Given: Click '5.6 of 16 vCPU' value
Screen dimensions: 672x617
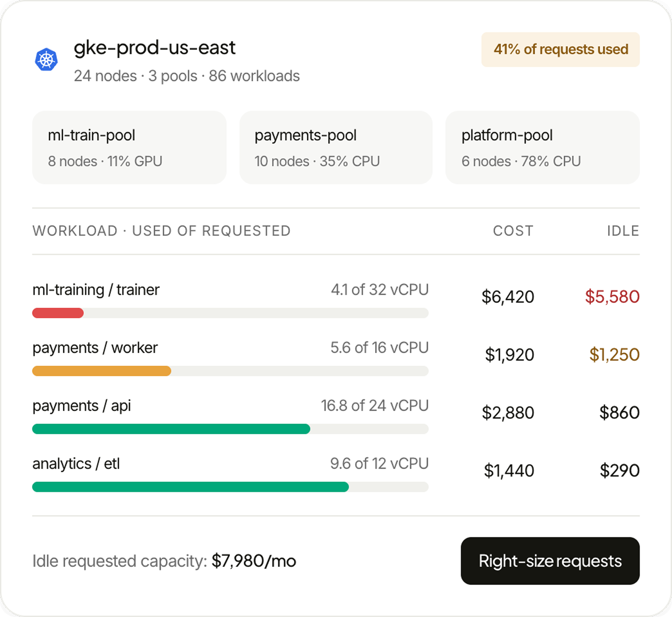Looking at the screenshot, I should click(380, 348).
